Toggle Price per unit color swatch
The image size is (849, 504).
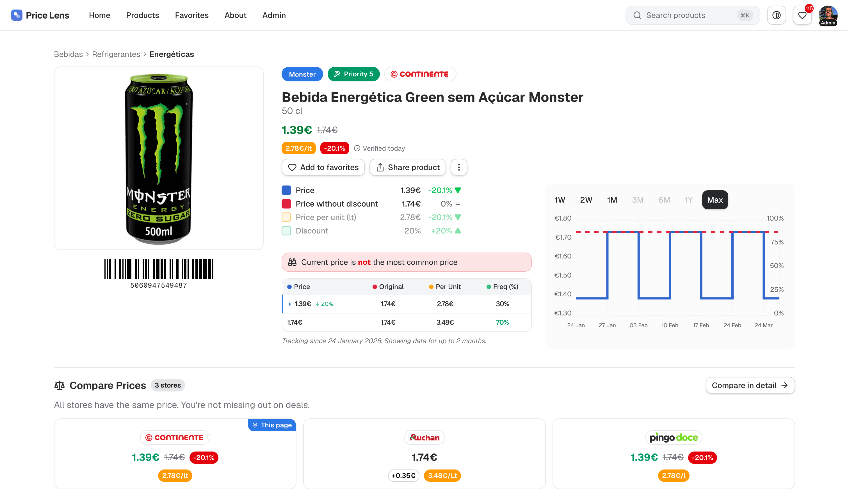pos(286,217)
